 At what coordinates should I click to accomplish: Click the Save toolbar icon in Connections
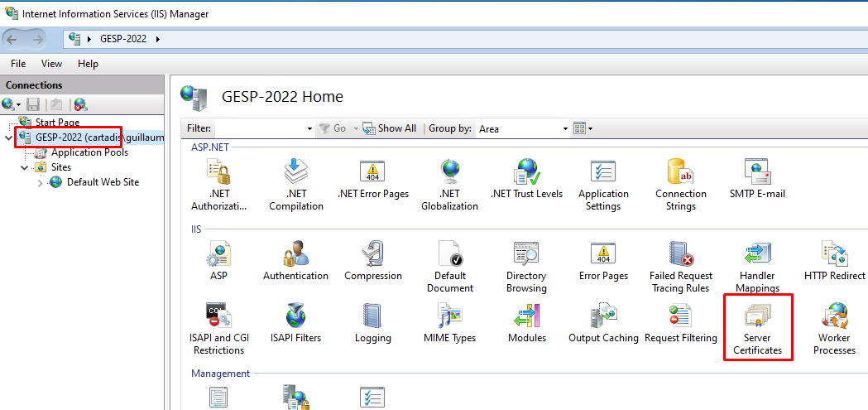point(33,104)
